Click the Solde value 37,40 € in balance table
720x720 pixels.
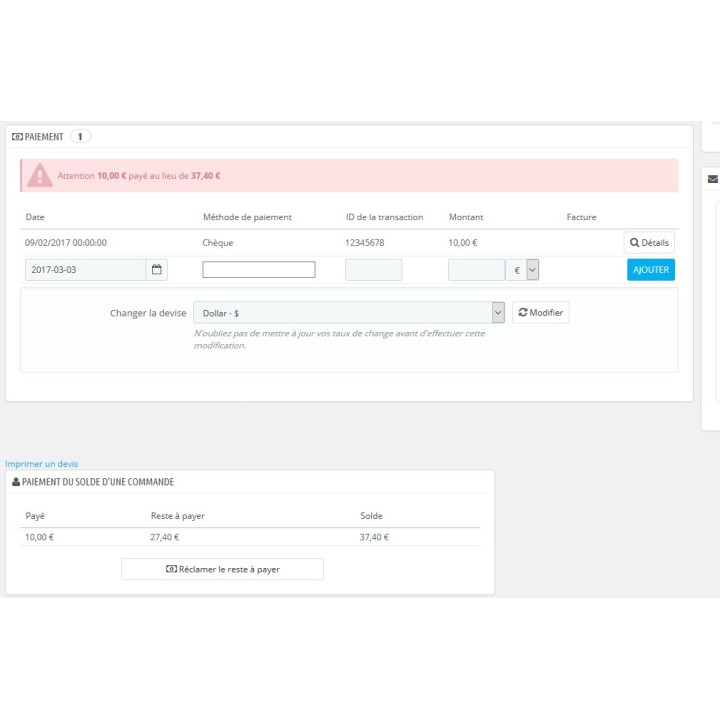tap(374, 537)
